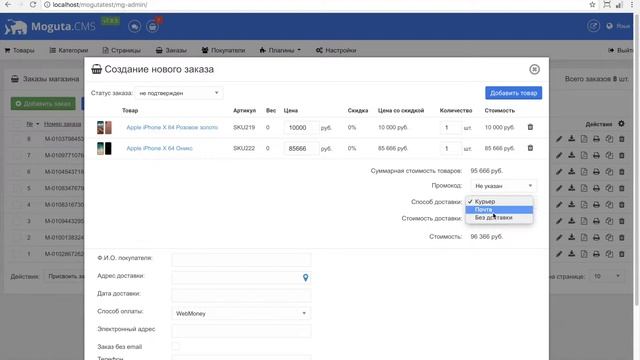
Task: Go to the Покупатели section
Action: pos(223,50)
